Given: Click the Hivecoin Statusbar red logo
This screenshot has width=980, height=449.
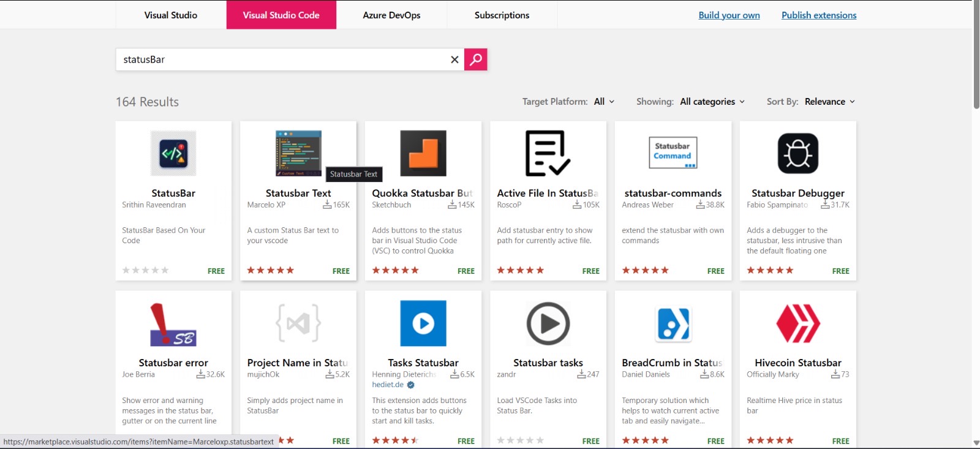Looking at the screenshot, I should tap(797, 323).
